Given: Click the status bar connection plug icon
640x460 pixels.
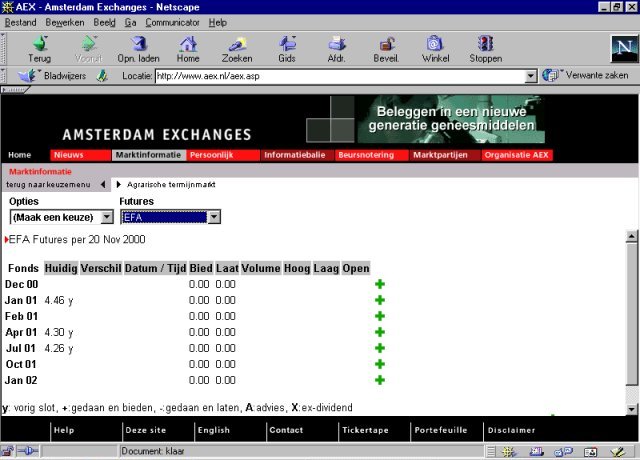Looking at the screenshot, I should [28, 451].
